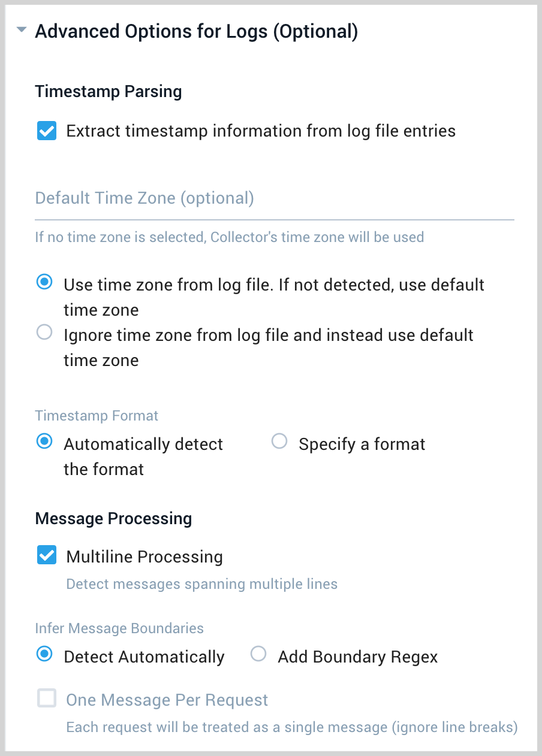The width and height of the screenshot is (542, 756).
Task: Select the Specify a format radio button
Action: click(x=279, y=441)
